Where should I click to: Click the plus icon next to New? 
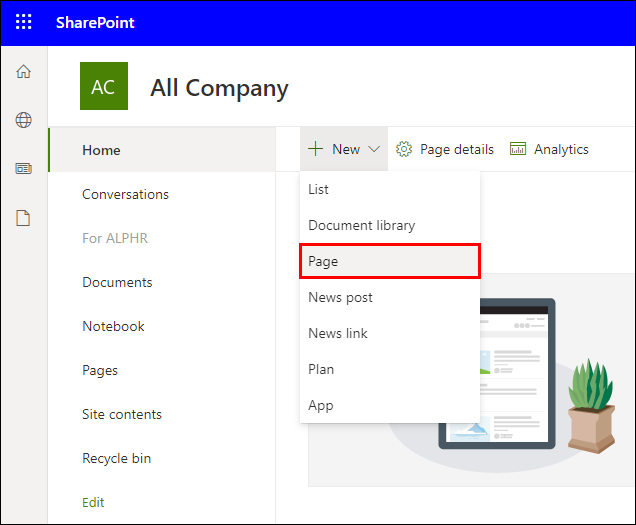coord(315,149)
